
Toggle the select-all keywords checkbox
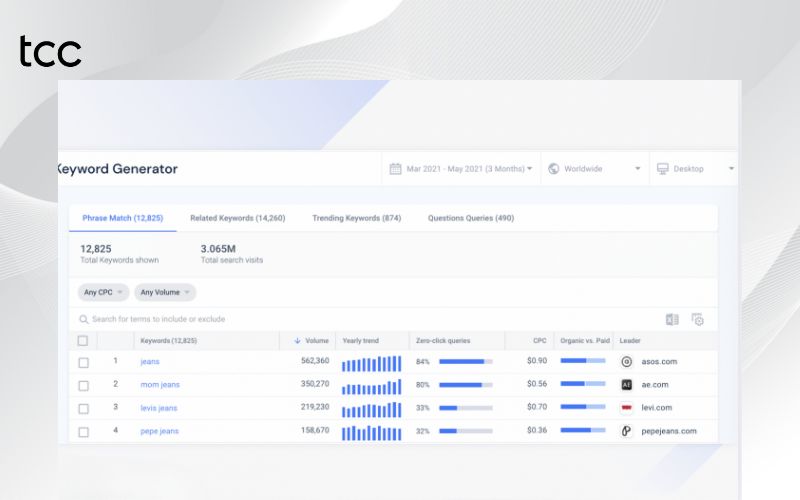click(x=83, y=341)
